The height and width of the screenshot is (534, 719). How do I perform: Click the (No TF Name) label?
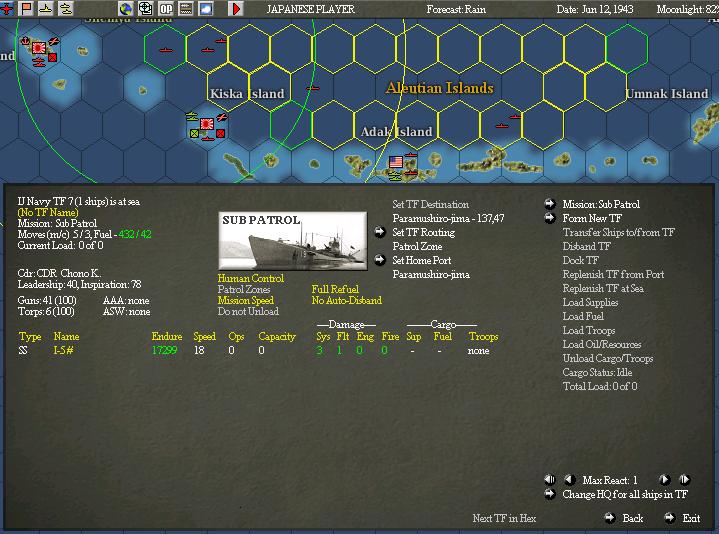(x=48, y=212)
